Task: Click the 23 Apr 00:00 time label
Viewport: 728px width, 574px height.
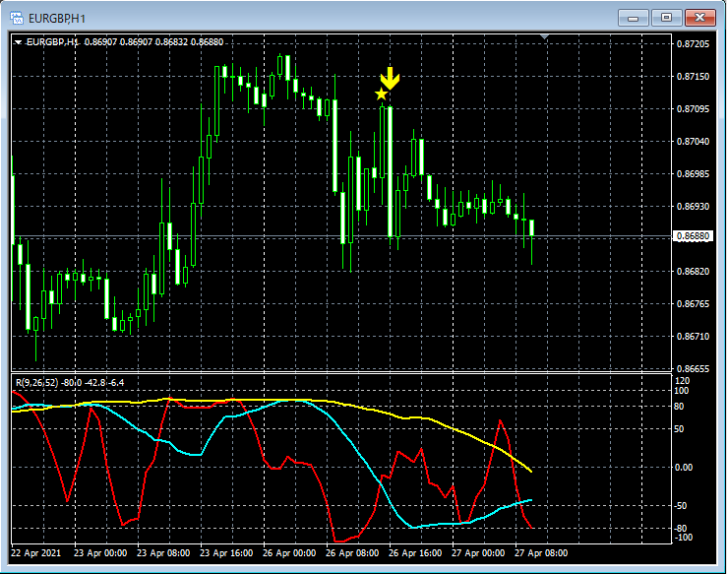Action: pos(100,553)
